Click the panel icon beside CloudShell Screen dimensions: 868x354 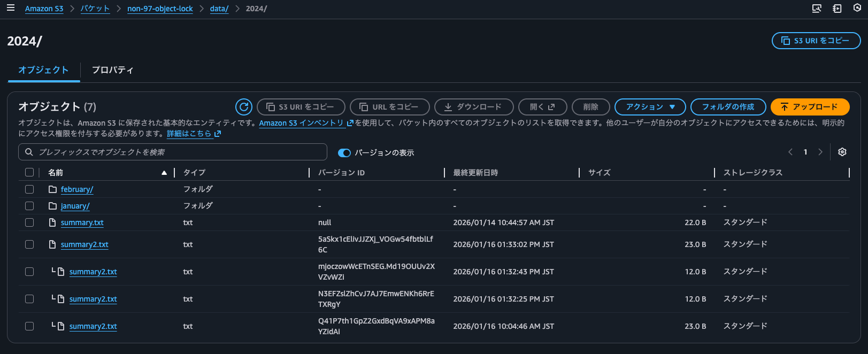pos(837,9)
